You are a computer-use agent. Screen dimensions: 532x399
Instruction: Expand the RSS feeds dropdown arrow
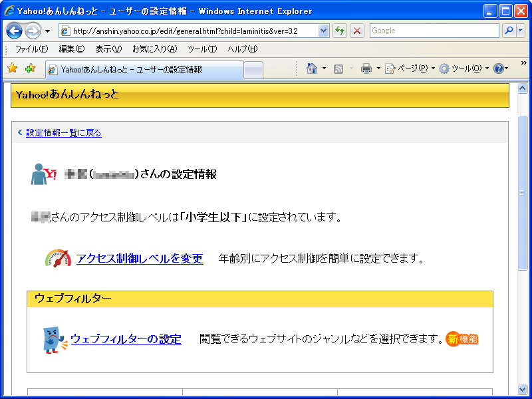(x=351, y=68)
